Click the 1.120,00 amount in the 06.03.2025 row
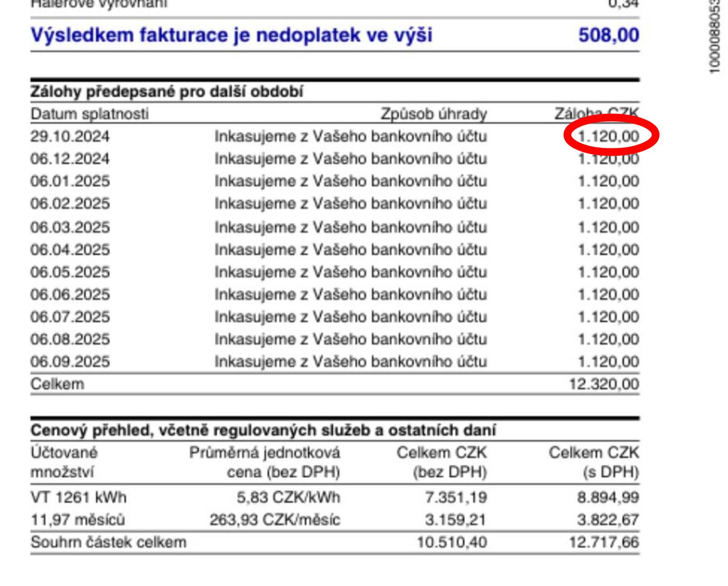The image size is (728, 586). pos(609,227)
